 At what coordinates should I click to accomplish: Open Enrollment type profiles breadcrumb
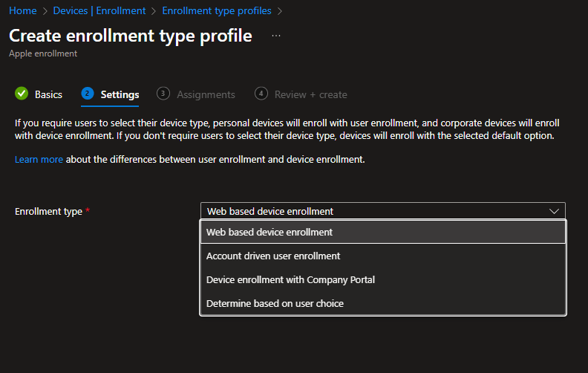(216, 11)
